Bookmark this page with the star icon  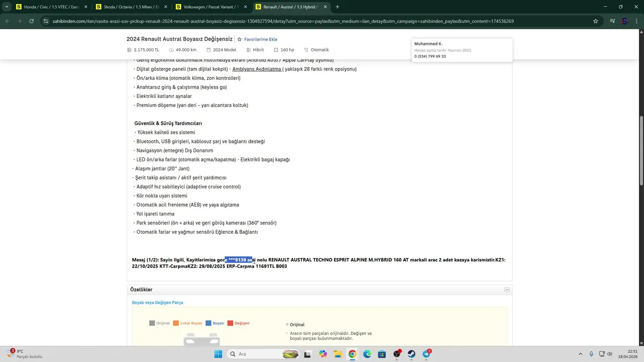pyautogui.click(x=596, y=21)
